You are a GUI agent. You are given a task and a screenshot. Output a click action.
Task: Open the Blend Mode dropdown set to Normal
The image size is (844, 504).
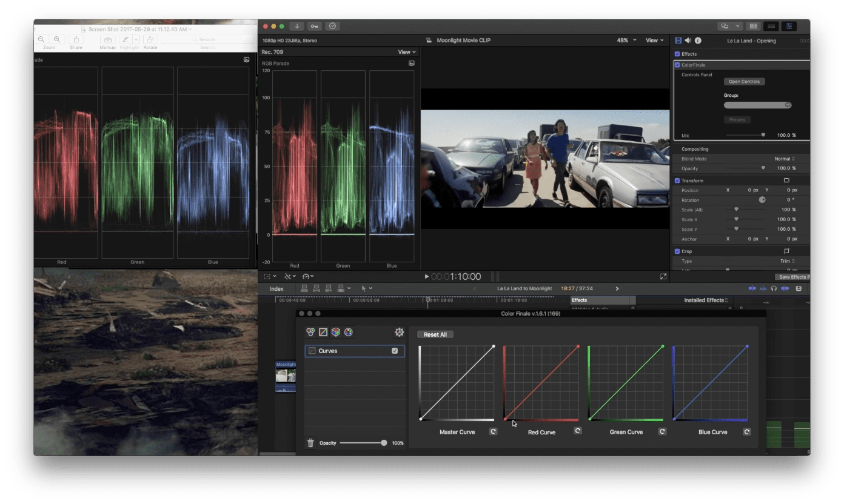784,158
